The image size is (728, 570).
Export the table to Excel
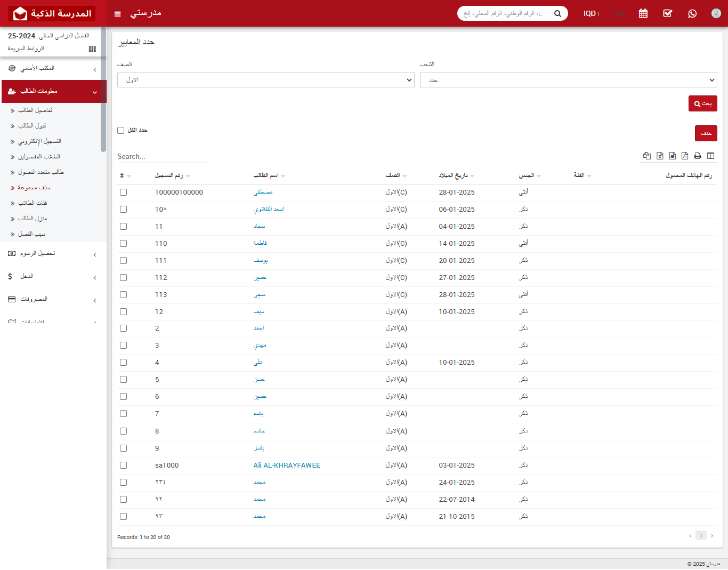tap(660, 156)
